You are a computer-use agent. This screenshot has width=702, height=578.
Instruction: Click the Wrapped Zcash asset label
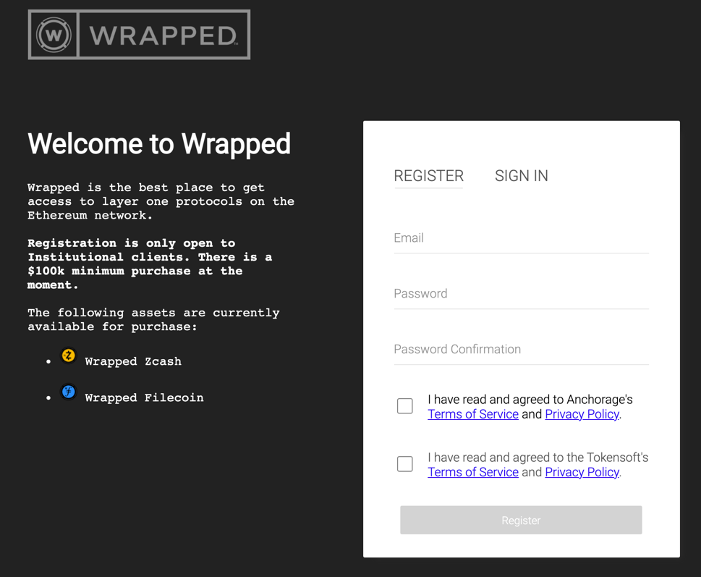point(133,362)
